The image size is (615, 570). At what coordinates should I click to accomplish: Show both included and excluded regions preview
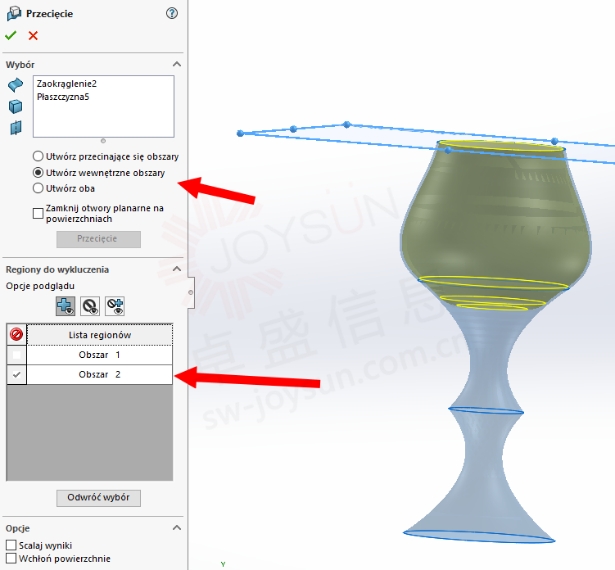(115, 306)
